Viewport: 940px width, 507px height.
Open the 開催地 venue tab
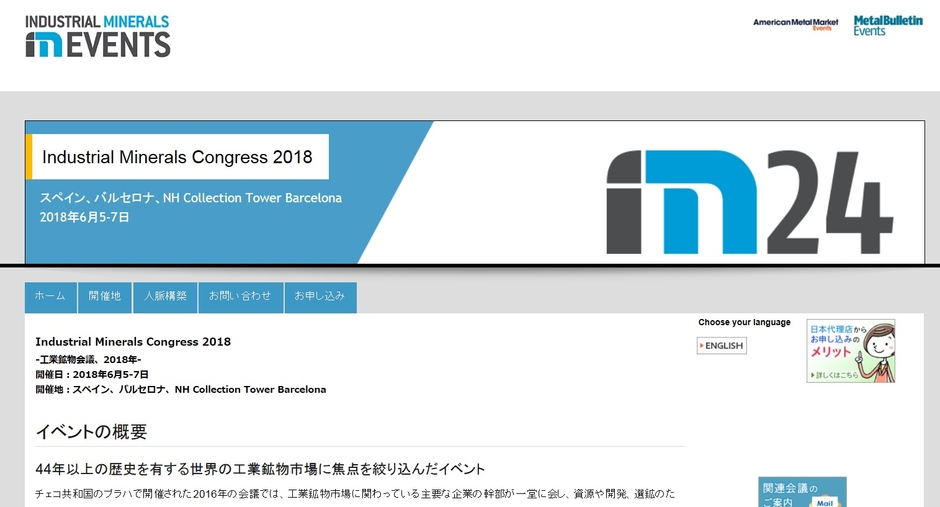(105, 297)
